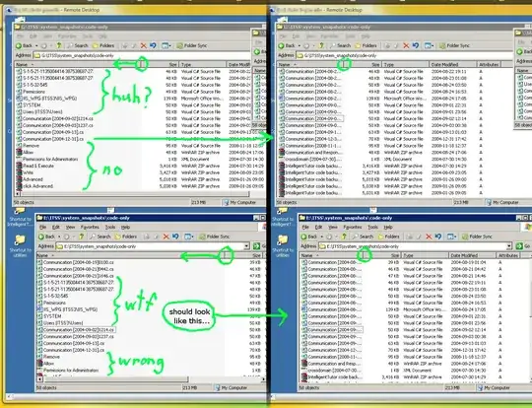Toggle Folders pane in left desktop's G: window
This screenshot has height=408, width=532.
tap(103, 45)
